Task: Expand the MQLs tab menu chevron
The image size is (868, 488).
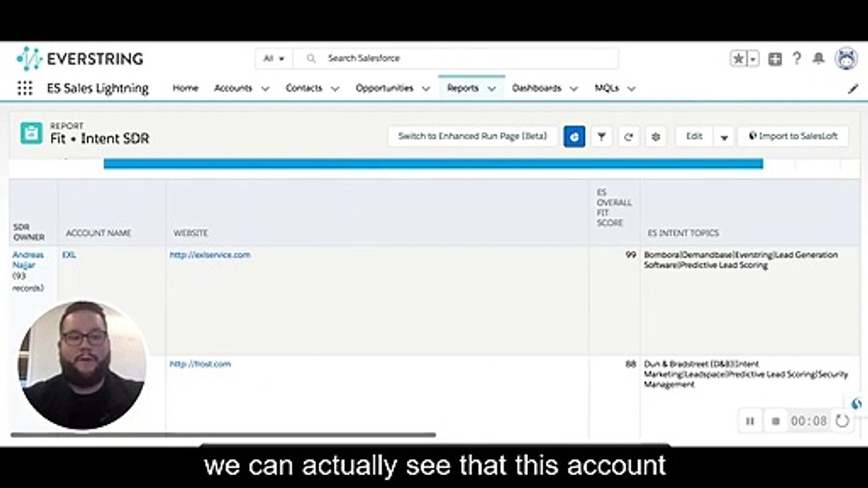Action: pyautogui.click(x=631, y=89)
